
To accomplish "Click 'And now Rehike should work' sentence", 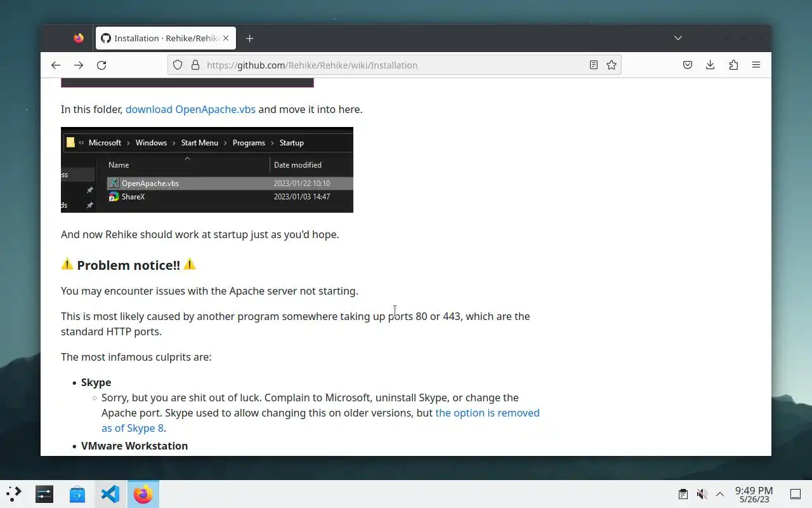I will (200, 234).
